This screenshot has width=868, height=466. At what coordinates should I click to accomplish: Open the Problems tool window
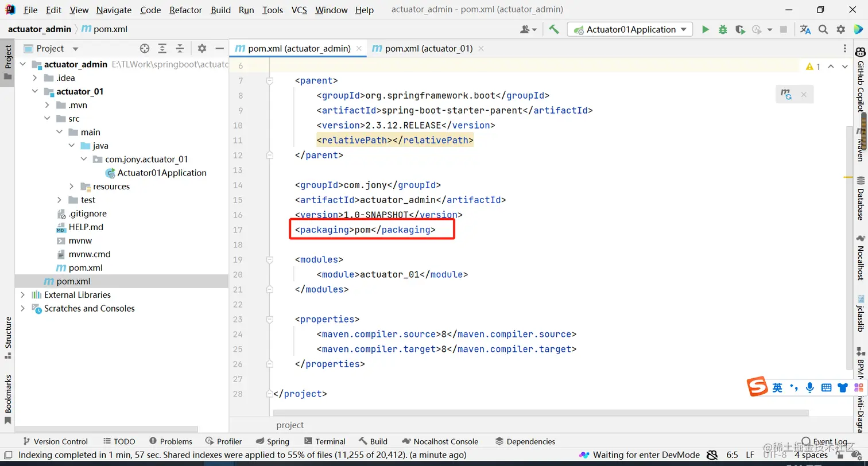(170, 441)
